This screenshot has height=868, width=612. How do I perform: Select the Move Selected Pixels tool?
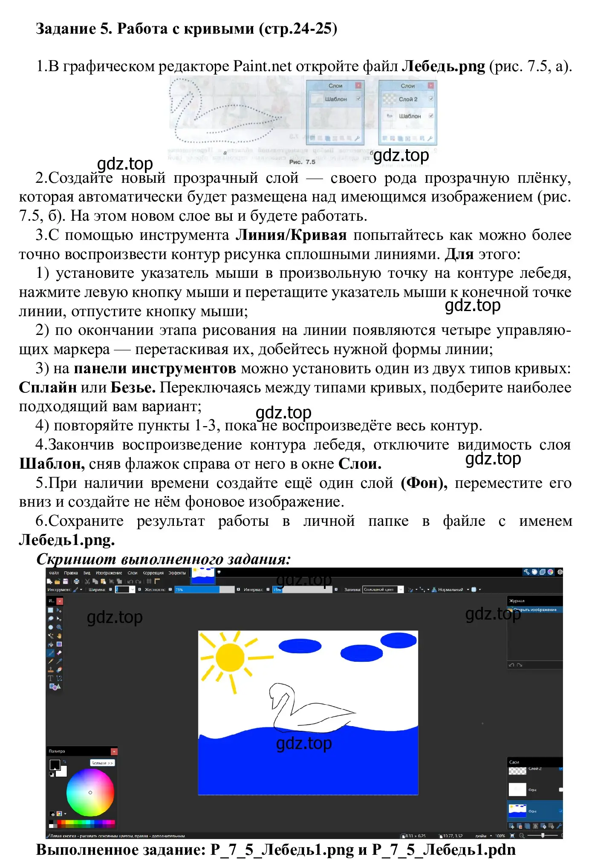[x=59, y=610]
